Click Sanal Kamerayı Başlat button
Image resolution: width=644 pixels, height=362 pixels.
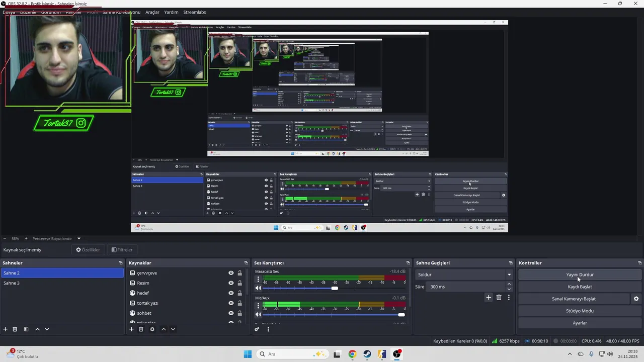coord(574,299)
